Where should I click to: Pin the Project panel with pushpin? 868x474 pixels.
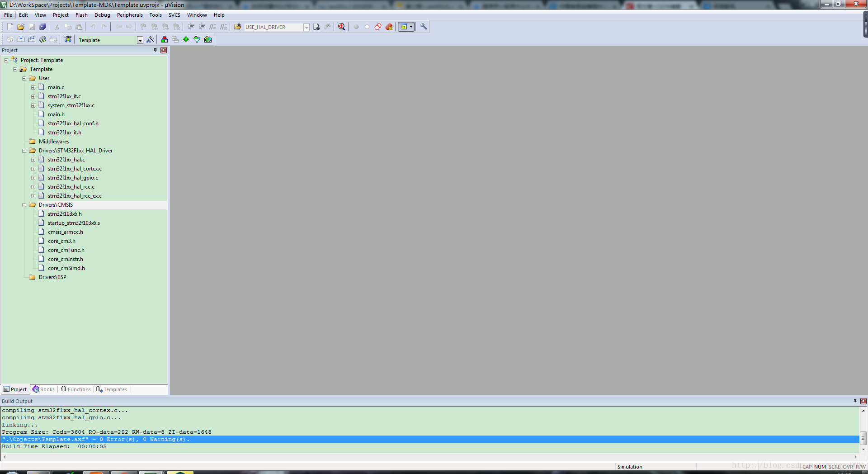[x=155, y=50]
